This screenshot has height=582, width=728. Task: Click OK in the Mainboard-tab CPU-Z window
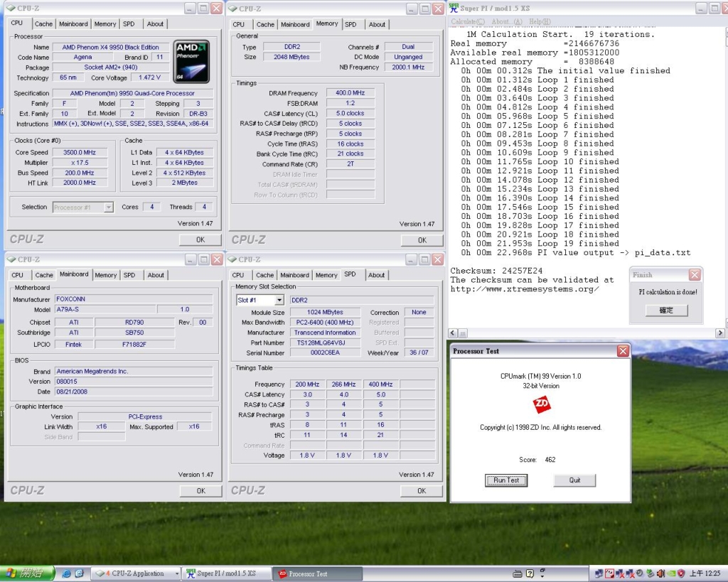(200, 490)
